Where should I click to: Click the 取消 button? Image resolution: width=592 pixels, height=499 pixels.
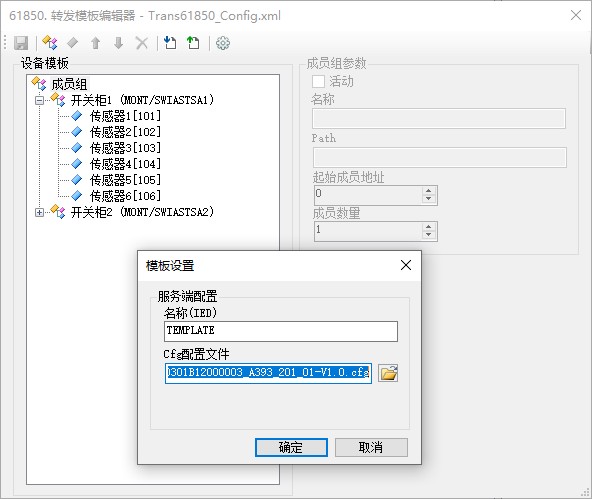tap(371, 447)
